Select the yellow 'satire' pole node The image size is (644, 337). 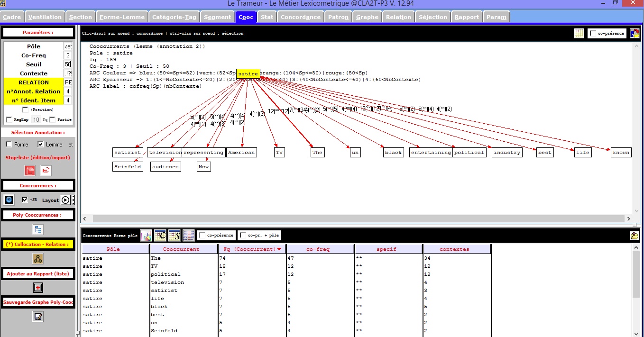click(x=248, y=74)
